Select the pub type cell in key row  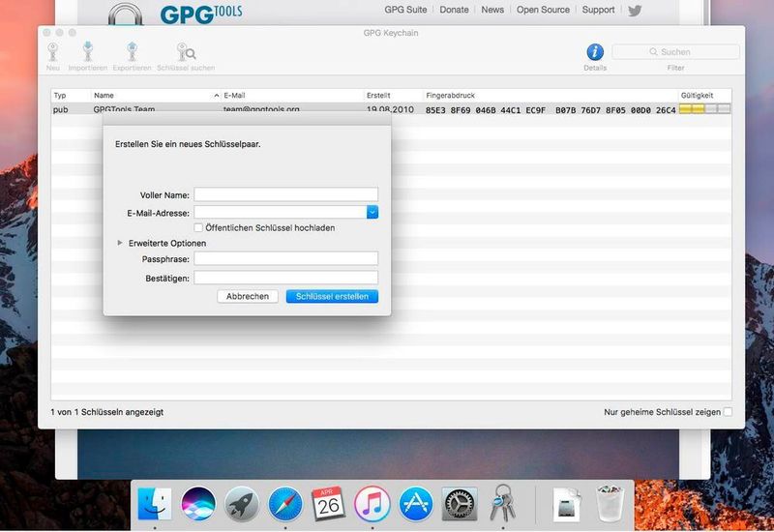pyautogui.click(x=61, y=109)
